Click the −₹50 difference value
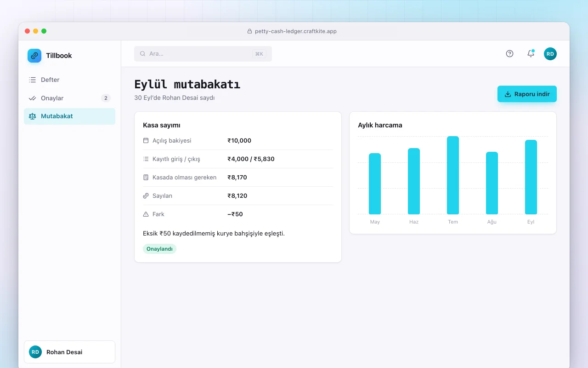 (235, 214)
